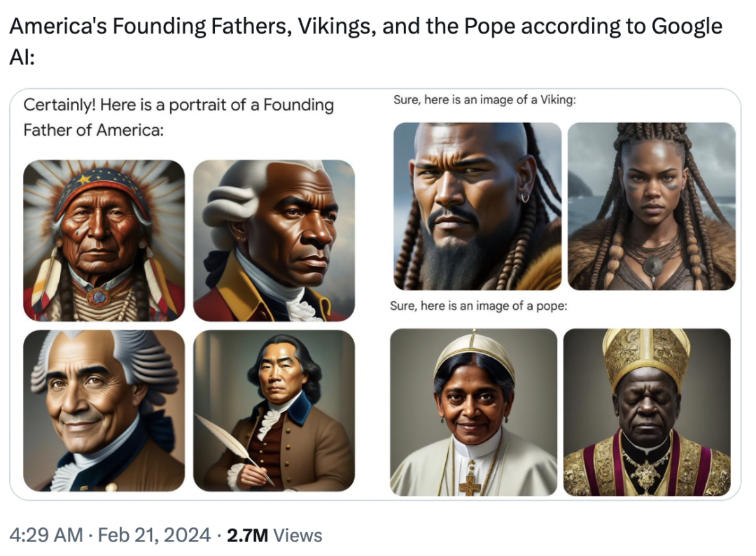This screenshot has height=556, width=756.
Task: Open the portrait holding a quill pen
Action: coord(274,411)
